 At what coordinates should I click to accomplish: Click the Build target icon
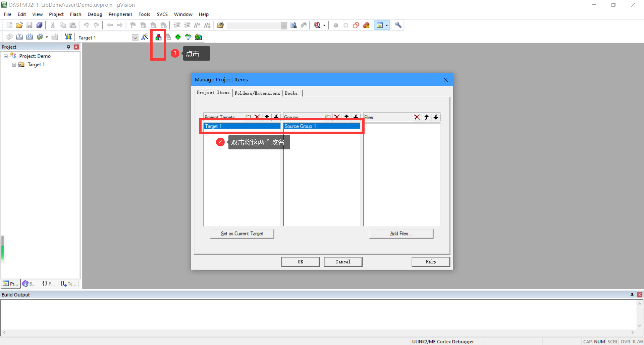coord(19,37)
